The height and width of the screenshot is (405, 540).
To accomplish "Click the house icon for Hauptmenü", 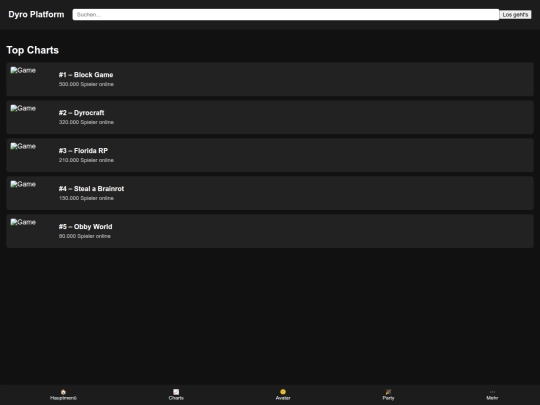I will click(63, 392).
